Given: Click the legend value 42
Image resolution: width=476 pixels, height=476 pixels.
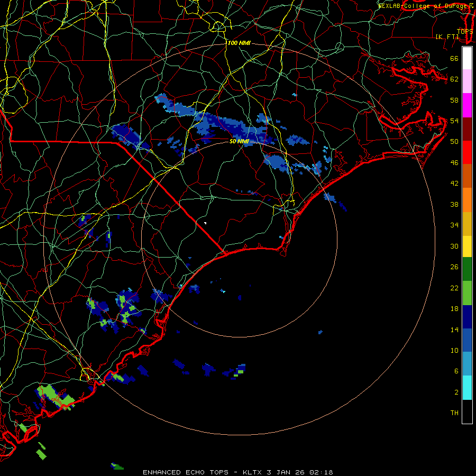Looking at the screenshot, I should [x=454, y=184].
